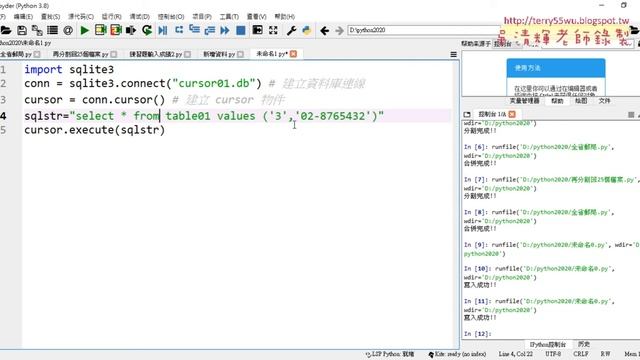
Task: Close the 新增資料.py tab
Action: click(x=240, y=54)
